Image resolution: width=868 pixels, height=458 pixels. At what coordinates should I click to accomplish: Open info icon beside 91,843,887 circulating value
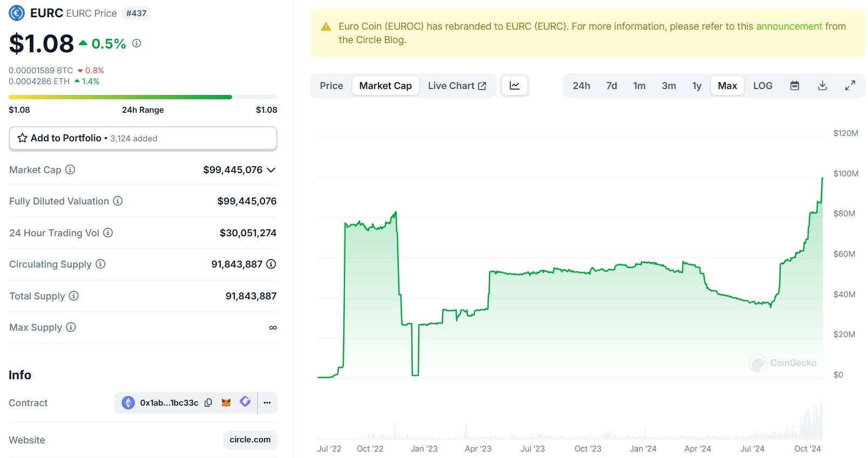coord(272,264)
